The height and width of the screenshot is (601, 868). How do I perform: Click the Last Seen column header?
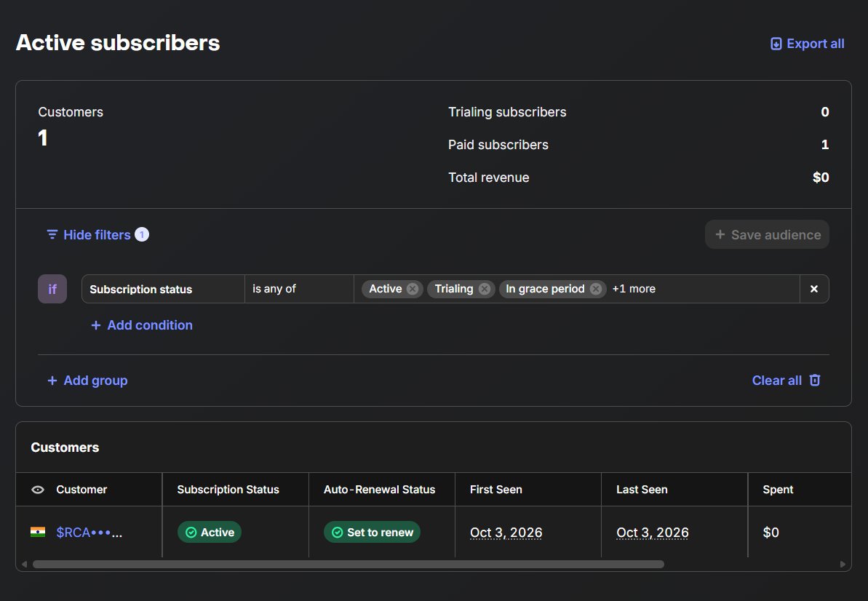click(642, 490)
